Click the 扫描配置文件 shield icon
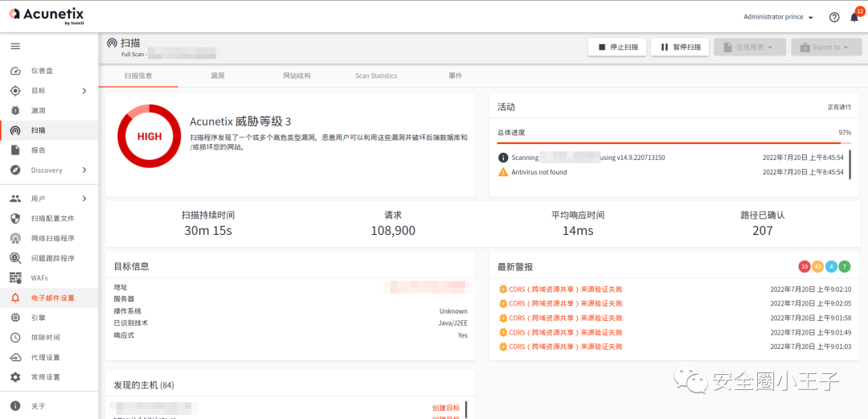This screenshot has width=868, height=419. [15, 219]
